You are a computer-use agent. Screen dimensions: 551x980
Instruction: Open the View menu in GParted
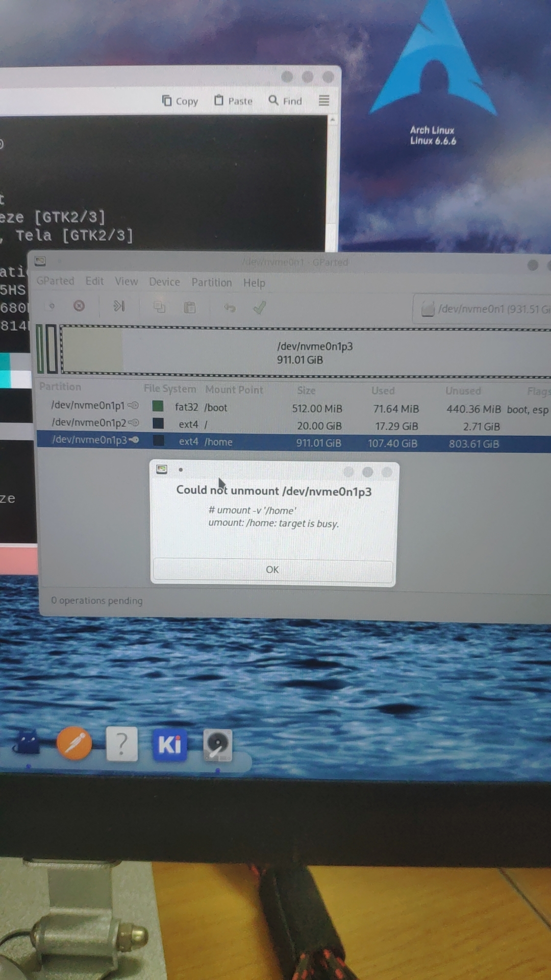[x=126, y=281]
